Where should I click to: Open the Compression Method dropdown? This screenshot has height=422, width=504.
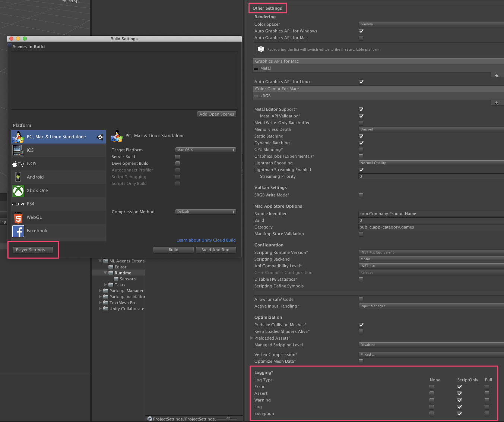pyautogui.click(x=205, y=212)
